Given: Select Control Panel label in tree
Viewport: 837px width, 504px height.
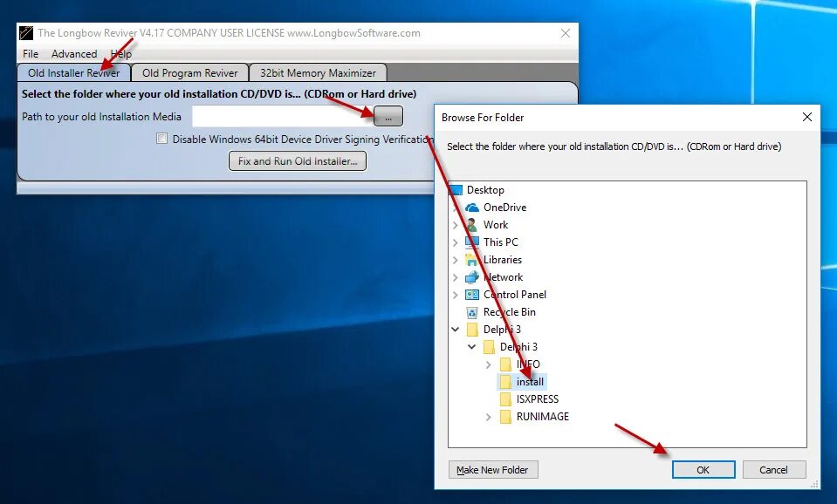Looking at the screenshot, I should tap(515, 295).
